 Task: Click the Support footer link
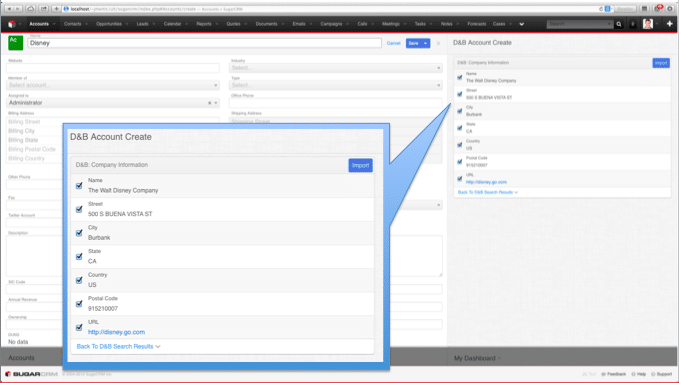[x=662, y=374]
